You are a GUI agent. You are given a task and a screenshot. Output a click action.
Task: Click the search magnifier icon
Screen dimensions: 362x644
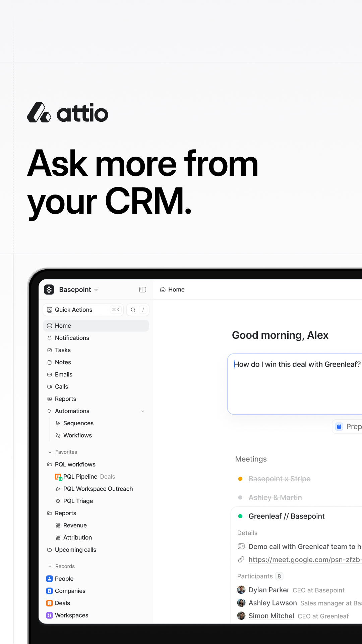(x=133, y=310)
